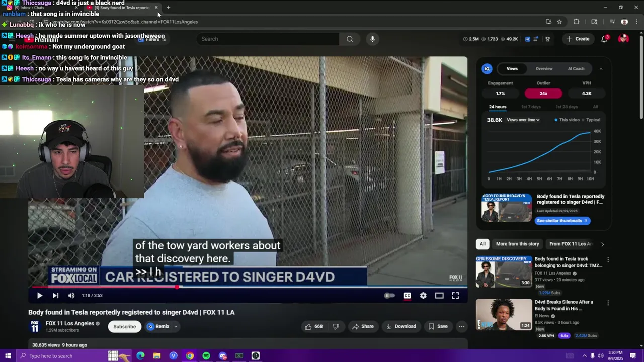Open YouTube notifications bell
This screenshot has width=644, height=362.
click(x=604, y=39)
